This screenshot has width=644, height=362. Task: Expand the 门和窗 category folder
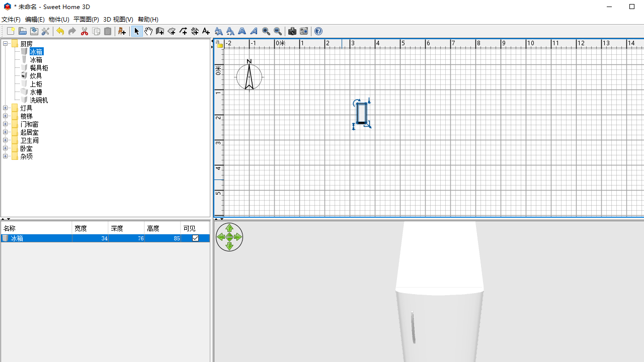click(x=6, y=124)
